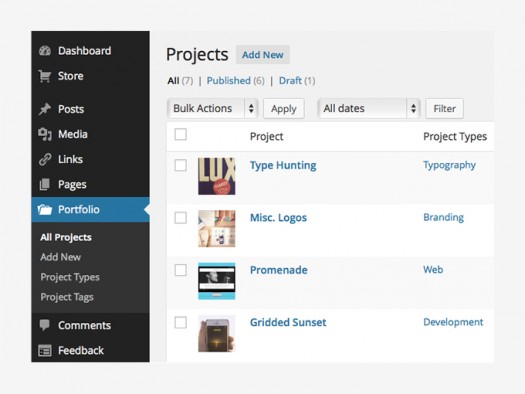Click the Posts pushpin icon
The width and height of the screenshot is (525, 394).
(x=45, y=109)
